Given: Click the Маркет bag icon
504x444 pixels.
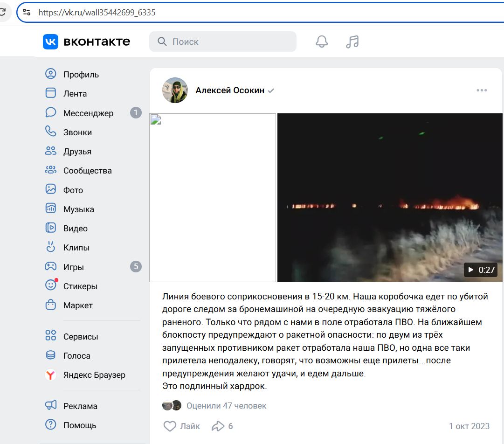Looking at the screenshot, I should [50, 305].
